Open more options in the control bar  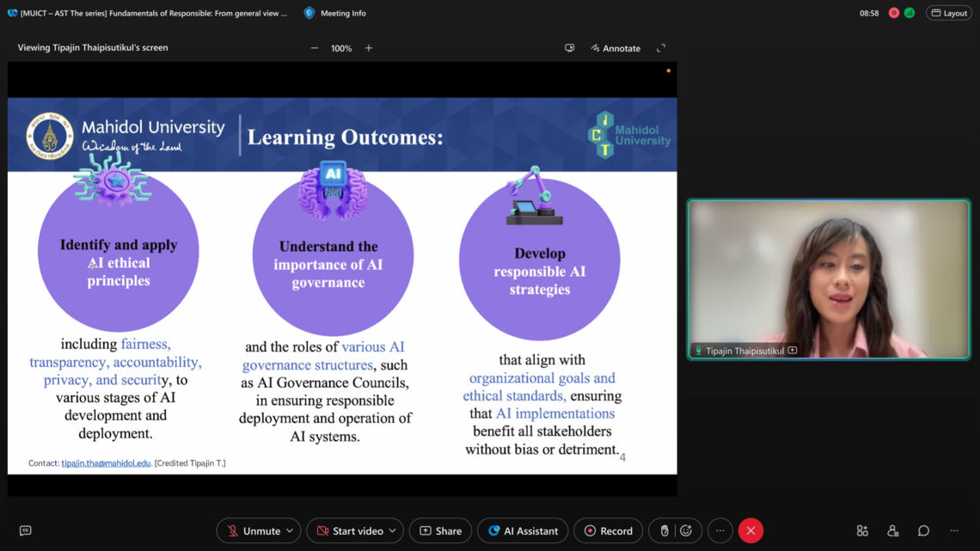(x=720, y=531)
